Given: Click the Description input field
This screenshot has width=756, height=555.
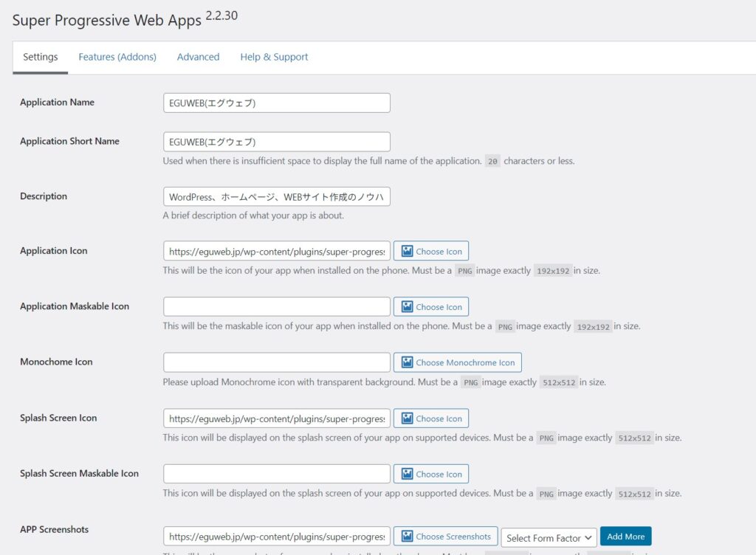Looking at the screenshot, I should (276, 197).
